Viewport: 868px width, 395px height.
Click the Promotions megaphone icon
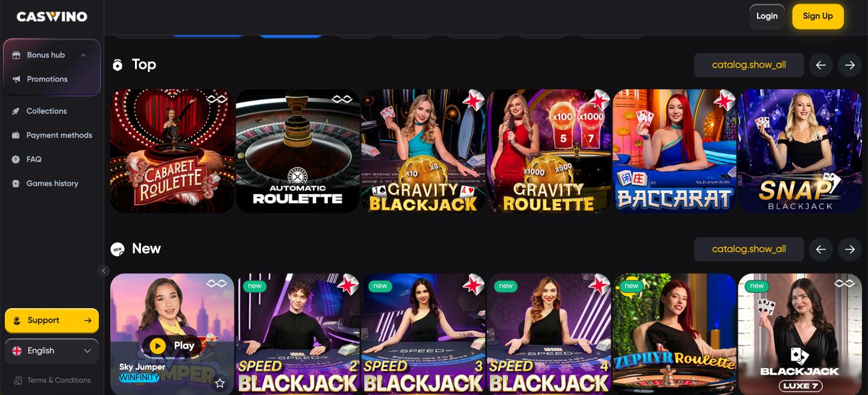16,79
